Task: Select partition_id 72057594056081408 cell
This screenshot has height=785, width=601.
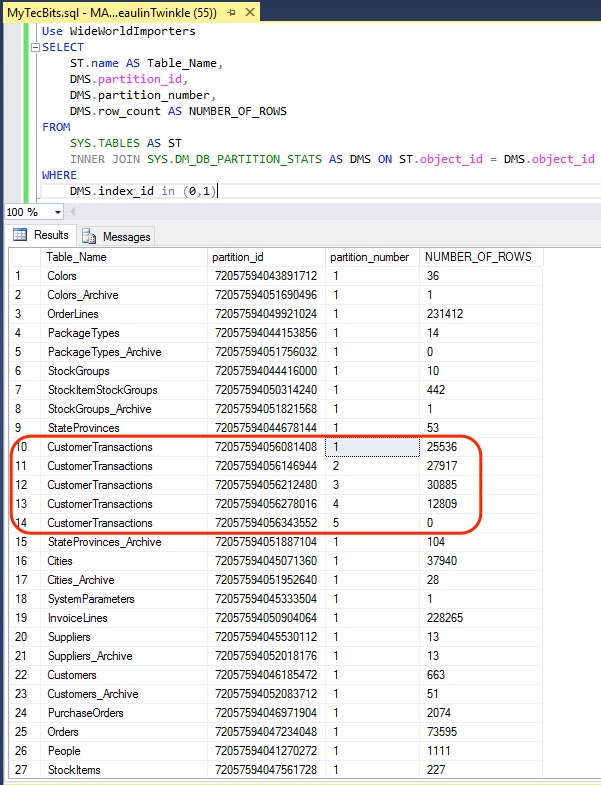Action: coord(266,447)
